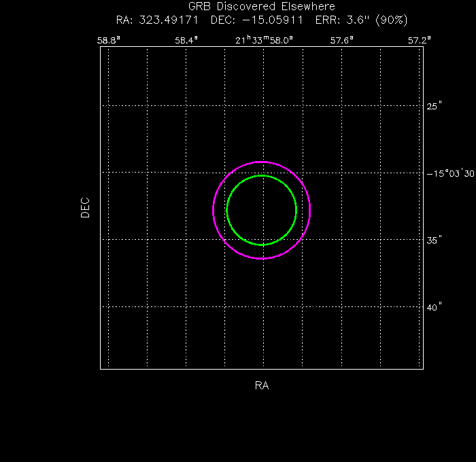The width and height of the screenshot is (476, 462).
Task: Click the 58.4s RA axis label
Action: [x=186, y=40]
